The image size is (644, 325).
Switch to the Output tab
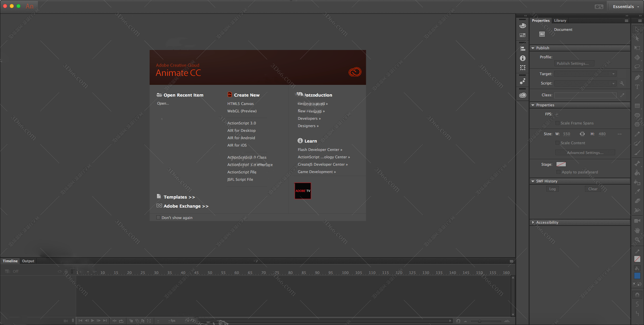click(x=28, y=261)
